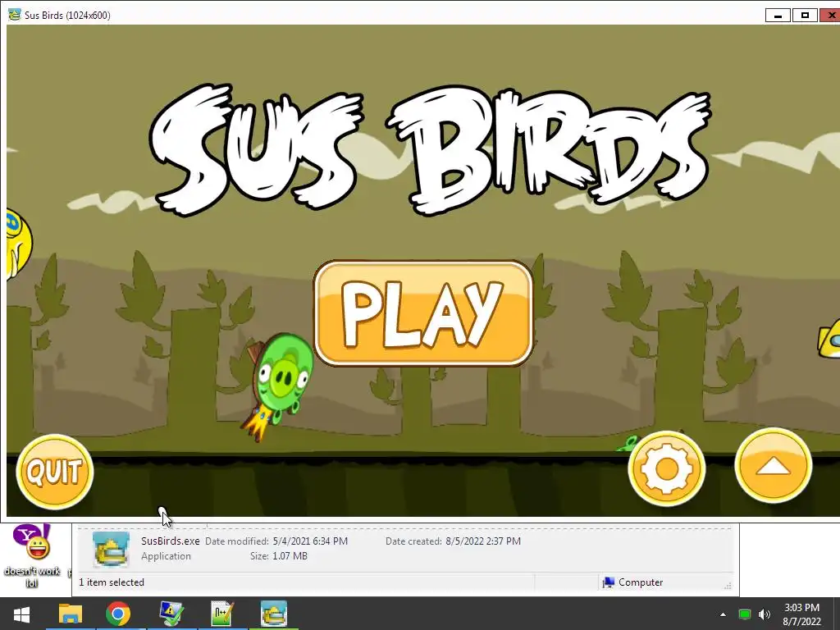Open game settings via gear icon

[x=666, y=468]
